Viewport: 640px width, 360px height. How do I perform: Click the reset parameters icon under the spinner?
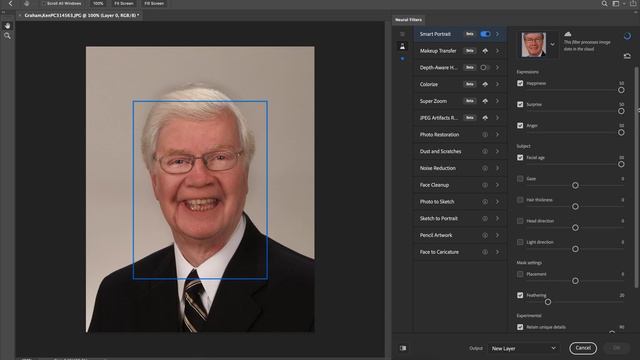click(x=627, y=56)
